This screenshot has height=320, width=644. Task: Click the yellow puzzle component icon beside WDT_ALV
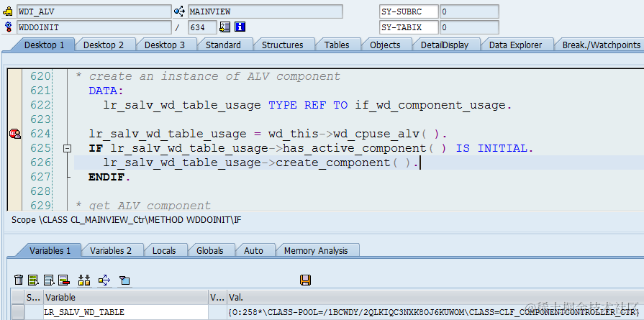(8, 12)
